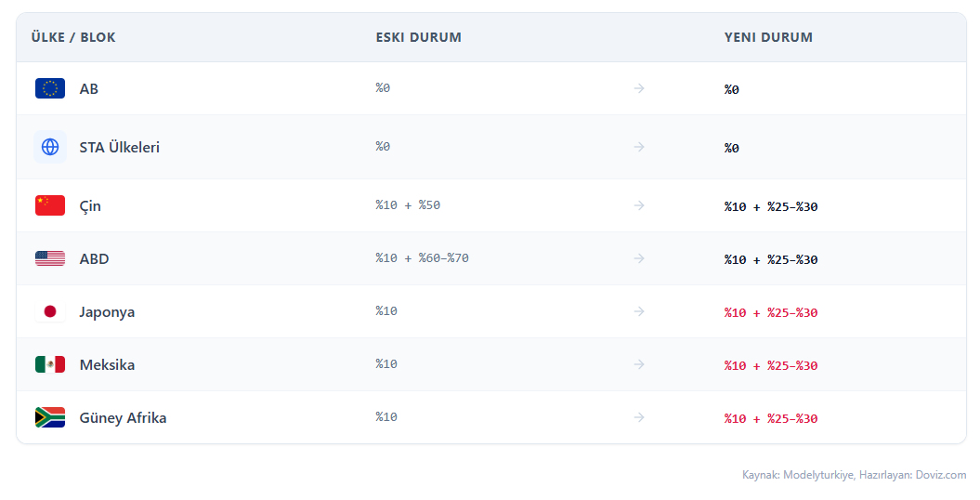Click the United States flag icon
The width and height of the screenshot is (980, 500).
click(50, 258)
